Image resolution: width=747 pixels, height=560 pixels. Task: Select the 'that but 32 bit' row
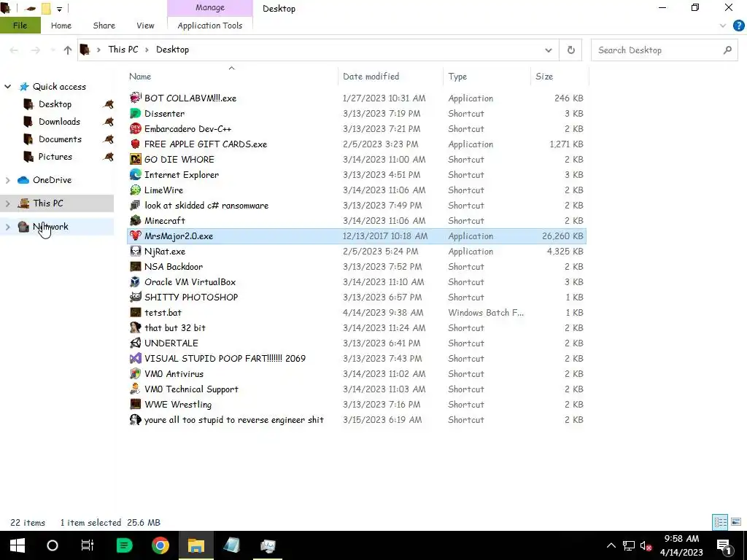pos(356,327)
